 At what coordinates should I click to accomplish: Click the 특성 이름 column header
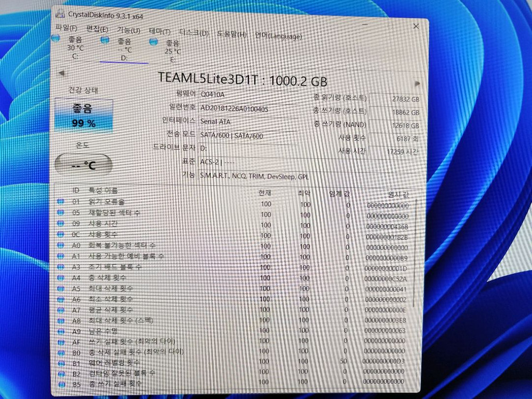point(103,190)
